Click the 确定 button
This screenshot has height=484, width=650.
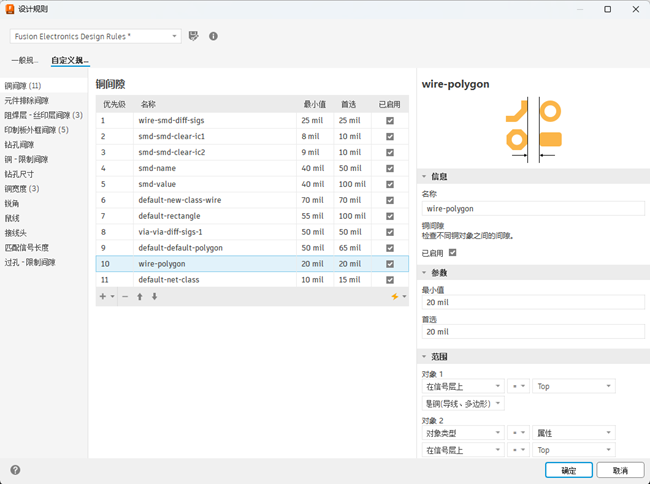coord(568,470)
